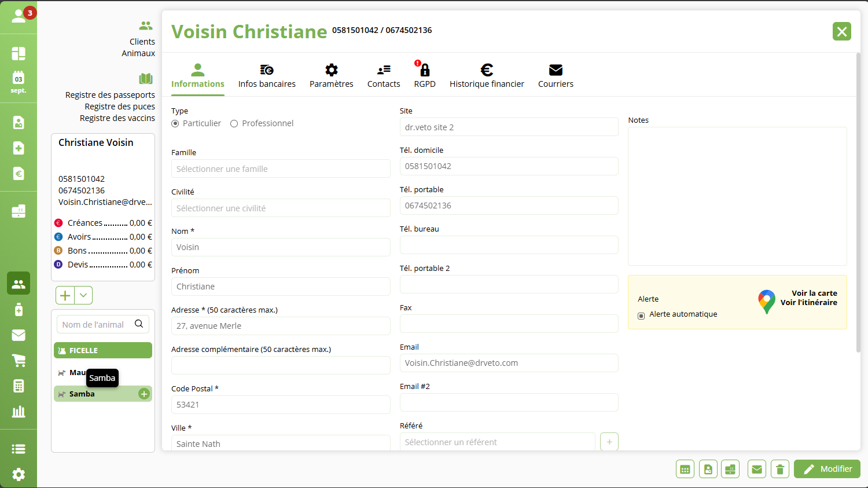This screenshot has height=488, width=868.
Task: Click the trash delete icon button
Action: (x=779, y=469)
